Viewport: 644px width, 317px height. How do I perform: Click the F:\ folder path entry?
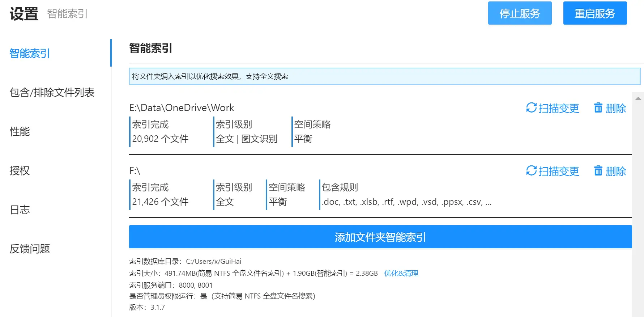(x=135, y=171)
